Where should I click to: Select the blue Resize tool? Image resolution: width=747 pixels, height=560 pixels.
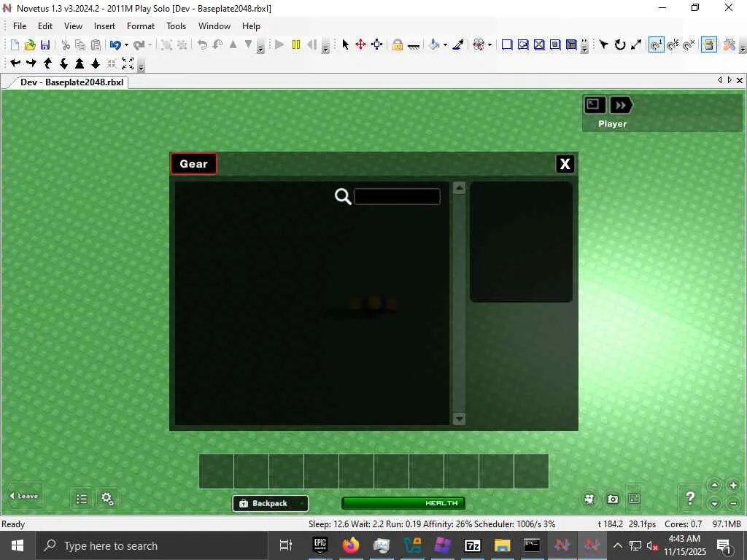pyautogui.click(x=377, y=44)
